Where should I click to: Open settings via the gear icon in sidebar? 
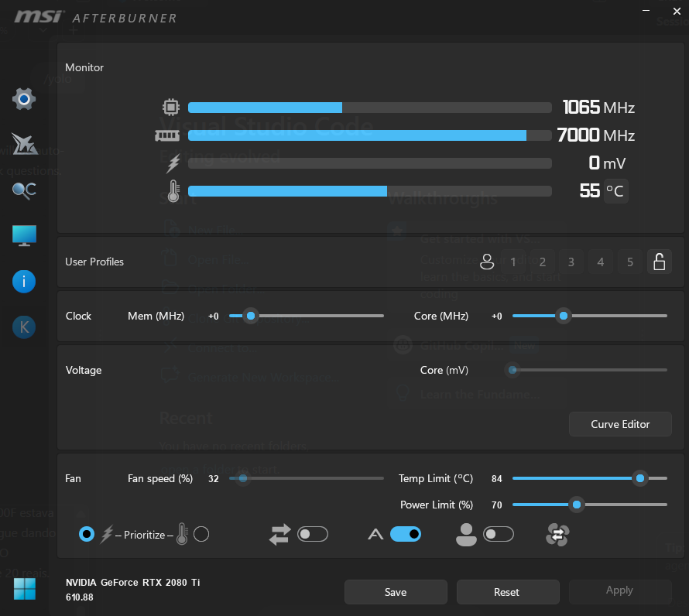click(24, 99)
